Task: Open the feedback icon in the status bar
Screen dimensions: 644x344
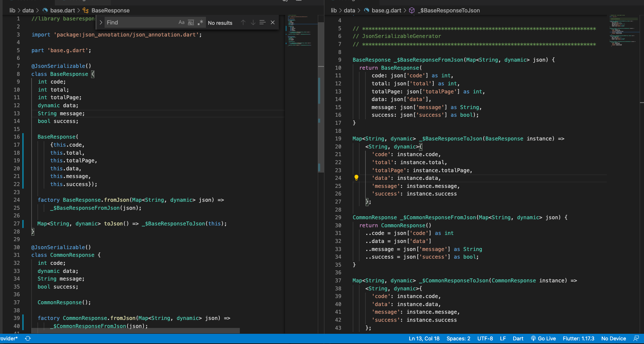Action: [x=636, y=339]
